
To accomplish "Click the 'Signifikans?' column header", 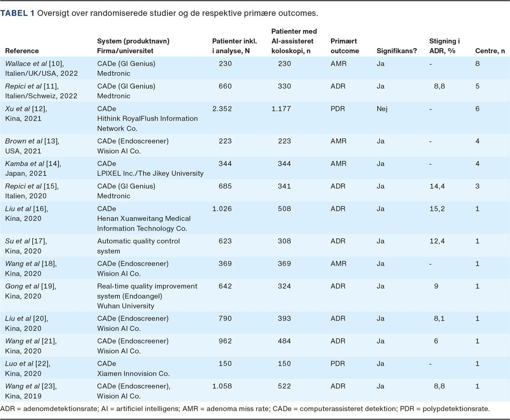I will tap(397, 51).
